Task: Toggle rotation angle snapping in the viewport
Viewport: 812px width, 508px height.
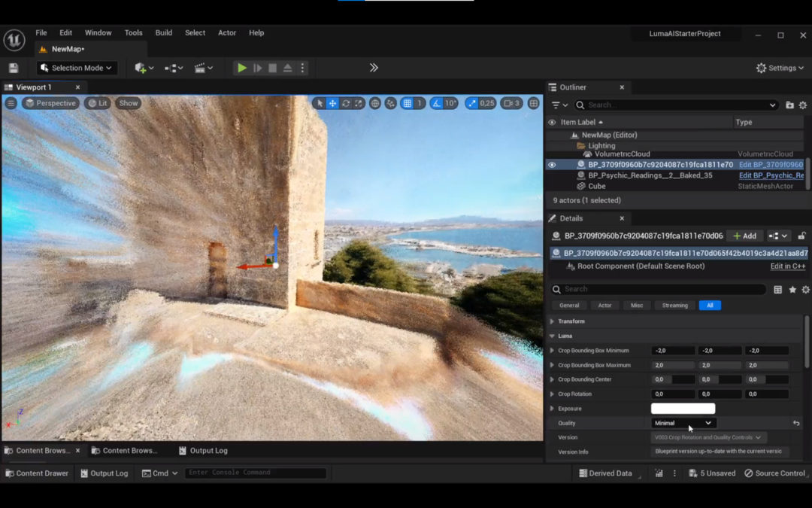Action: [x=435, y=103]
